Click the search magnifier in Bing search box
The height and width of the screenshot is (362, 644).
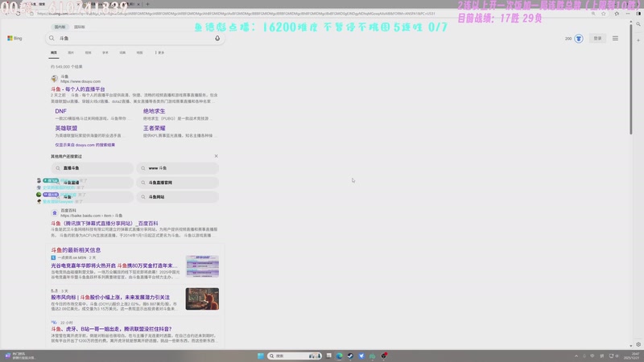(52, 38)
